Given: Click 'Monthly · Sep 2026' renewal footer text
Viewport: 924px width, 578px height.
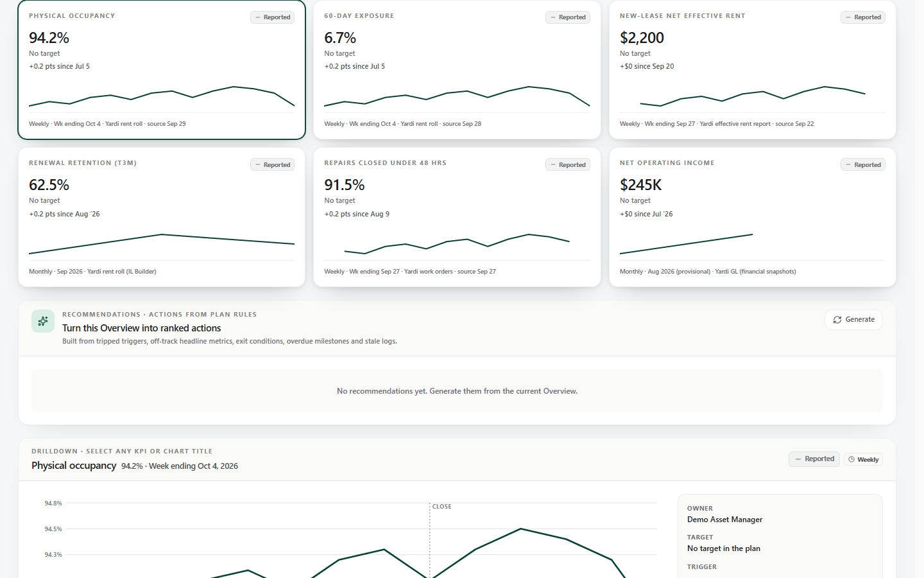Looking at the screenshot, I should 56,272.
